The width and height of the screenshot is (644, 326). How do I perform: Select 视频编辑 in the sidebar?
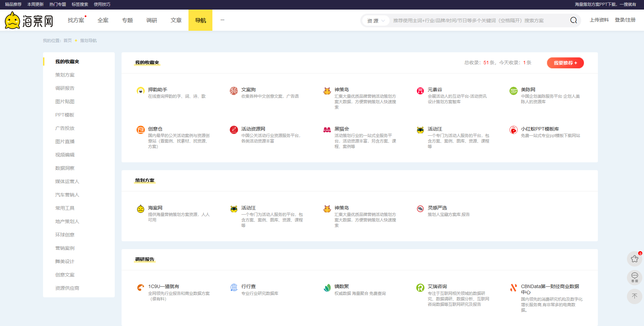65,155
